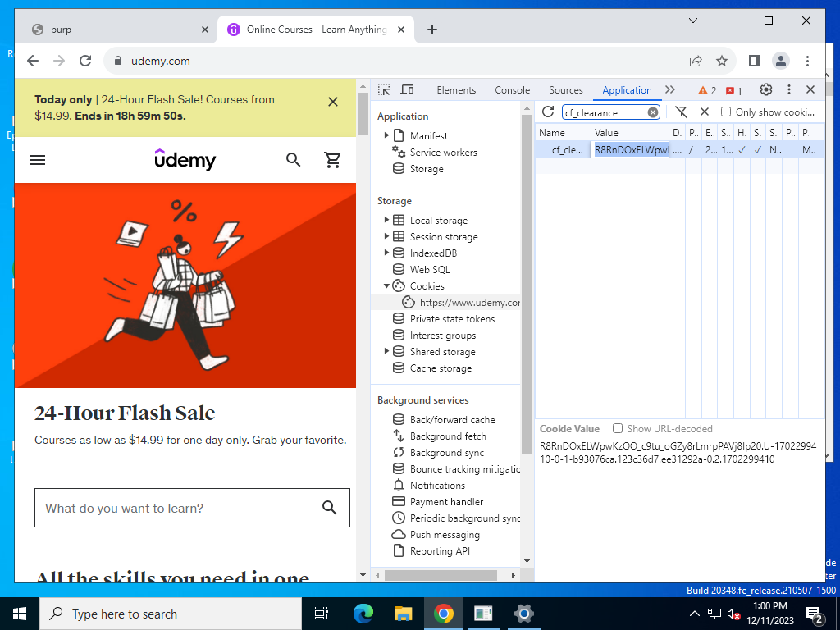Click the tab search chevron
Screen dimensions: 840x630
point(692,21)
